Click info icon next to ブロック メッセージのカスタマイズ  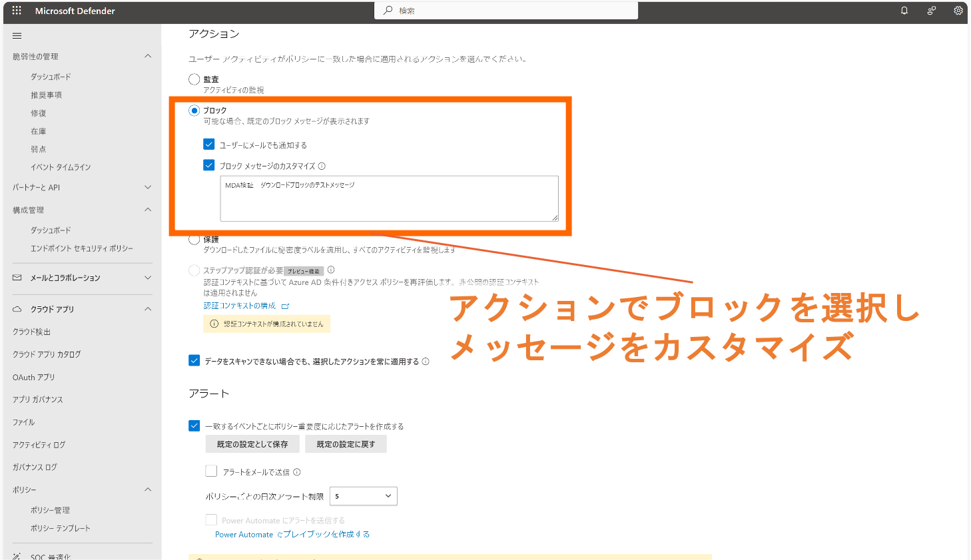322,166
